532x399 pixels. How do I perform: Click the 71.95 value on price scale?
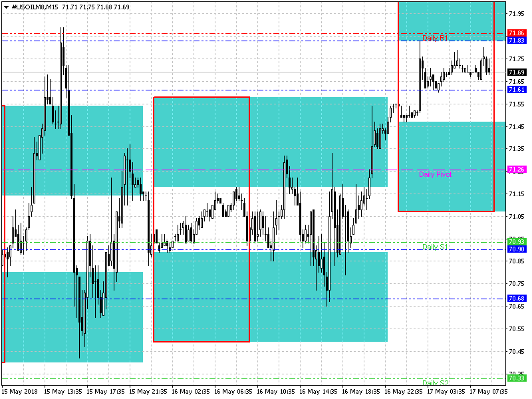click(x=517, y=13)
